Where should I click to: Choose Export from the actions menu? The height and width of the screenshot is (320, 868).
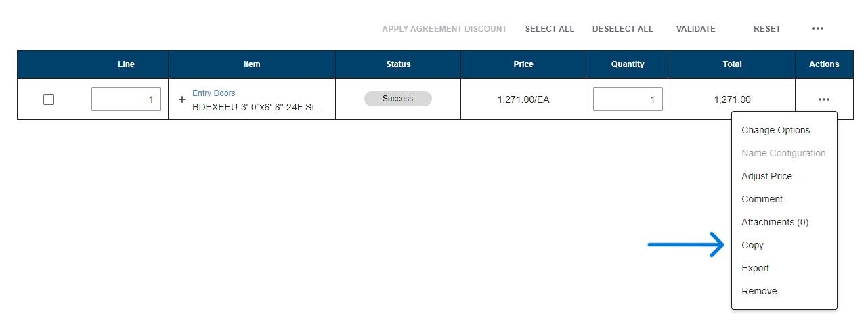tap(755, 268)
